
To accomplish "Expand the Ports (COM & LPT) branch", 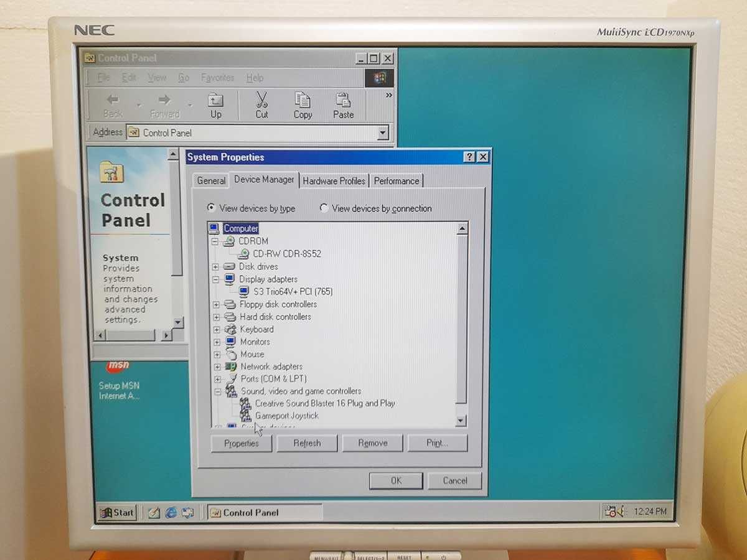I will click(x=218, y=379).
